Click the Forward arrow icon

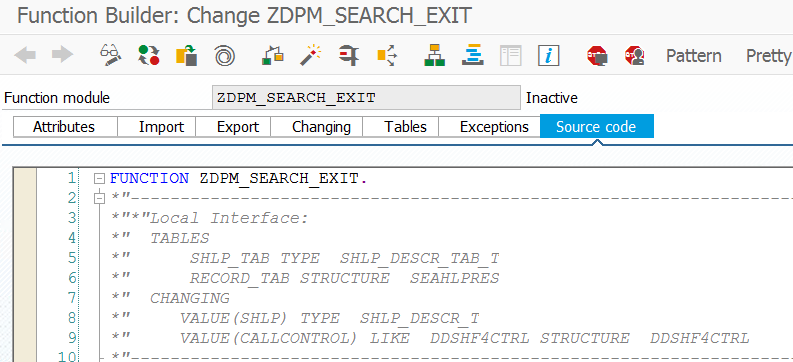click(x=63, y=55)
